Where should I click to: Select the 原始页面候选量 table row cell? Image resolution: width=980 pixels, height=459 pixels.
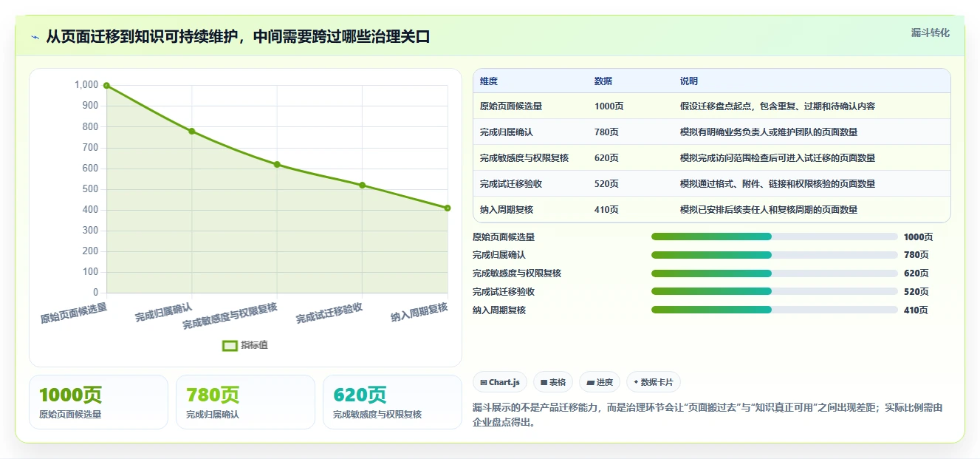point(511,106)
